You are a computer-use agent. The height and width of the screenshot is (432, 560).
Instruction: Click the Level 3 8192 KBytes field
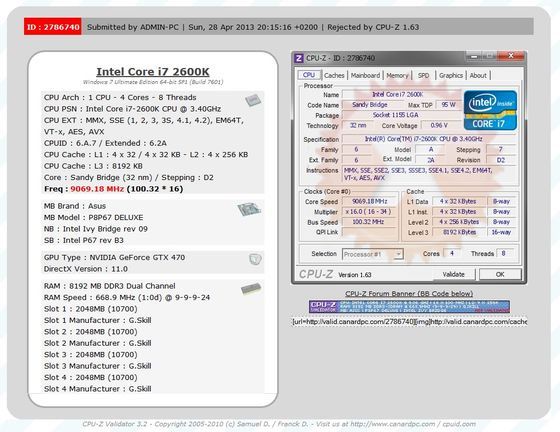[459, 232]
